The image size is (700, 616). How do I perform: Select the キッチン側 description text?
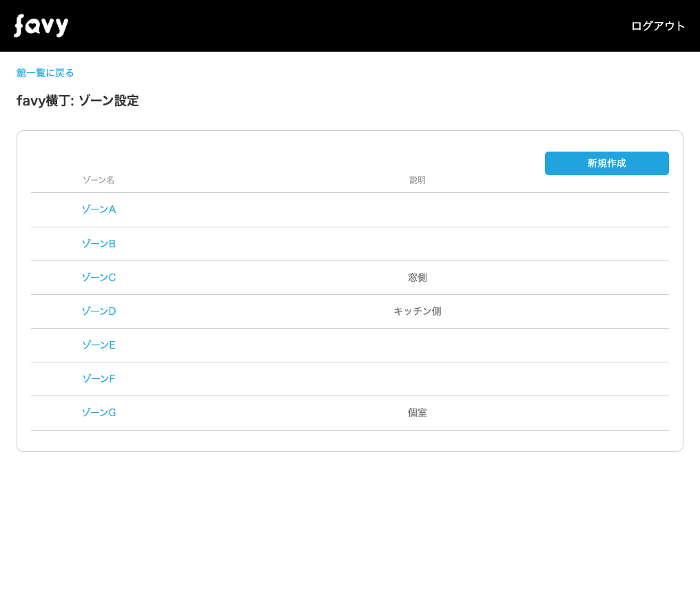418,311
